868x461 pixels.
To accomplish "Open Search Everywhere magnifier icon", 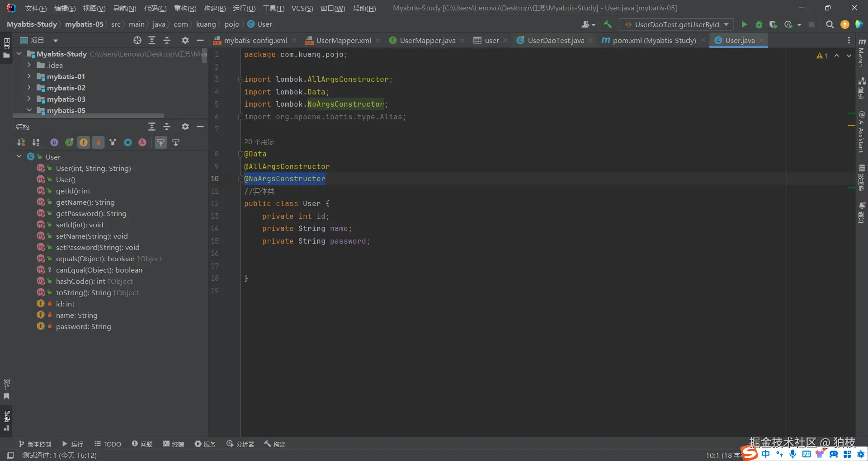I will (830, 24).
